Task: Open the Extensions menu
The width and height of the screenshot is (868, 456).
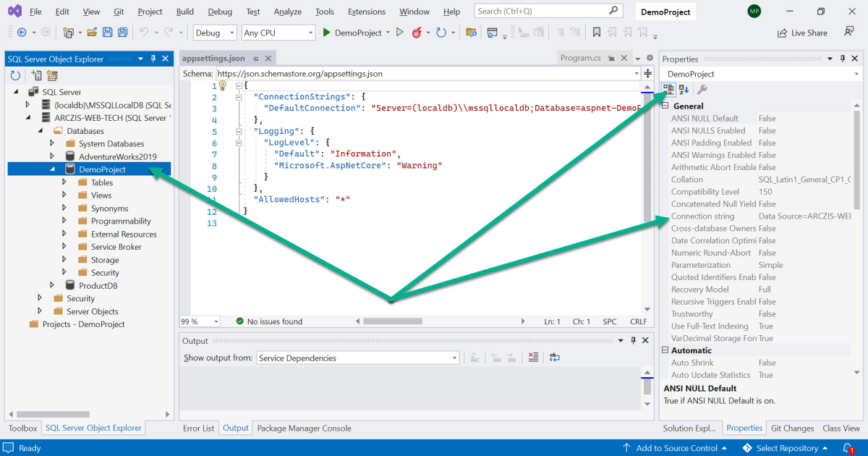Action: pos(367,12)
